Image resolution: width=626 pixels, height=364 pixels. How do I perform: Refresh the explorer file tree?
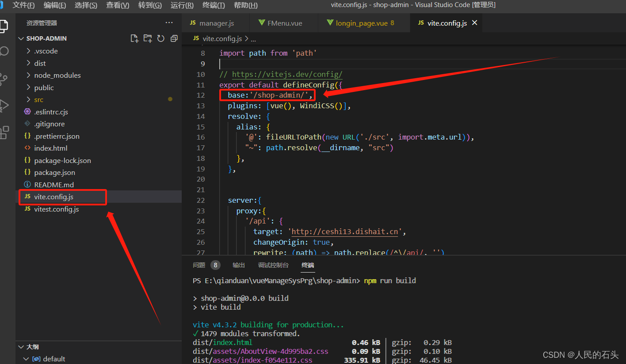161,38
